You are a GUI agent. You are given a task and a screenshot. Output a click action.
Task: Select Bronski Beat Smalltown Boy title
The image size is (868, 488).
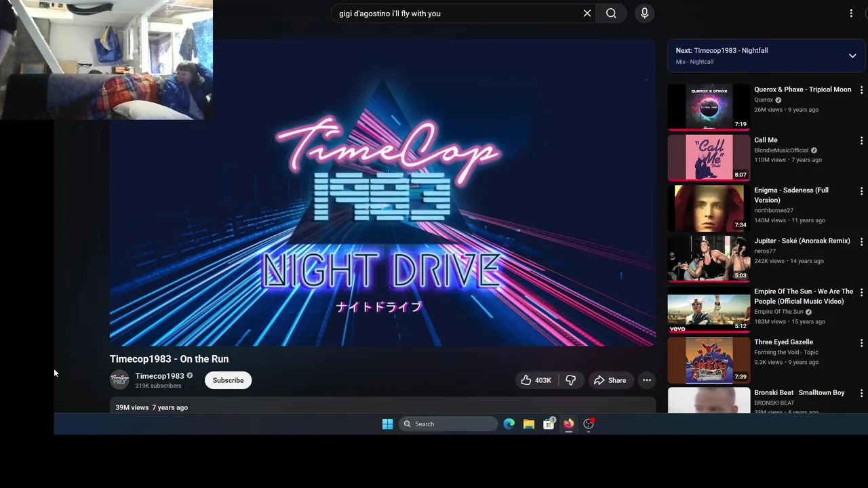click(x=799, y=392)
